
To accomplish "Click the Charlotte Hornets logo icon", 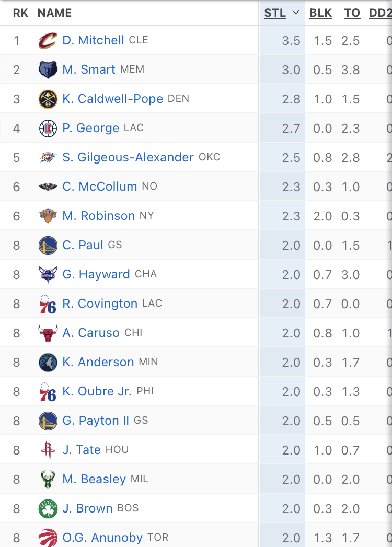I will pyautogui.click(x=48, y=274).
